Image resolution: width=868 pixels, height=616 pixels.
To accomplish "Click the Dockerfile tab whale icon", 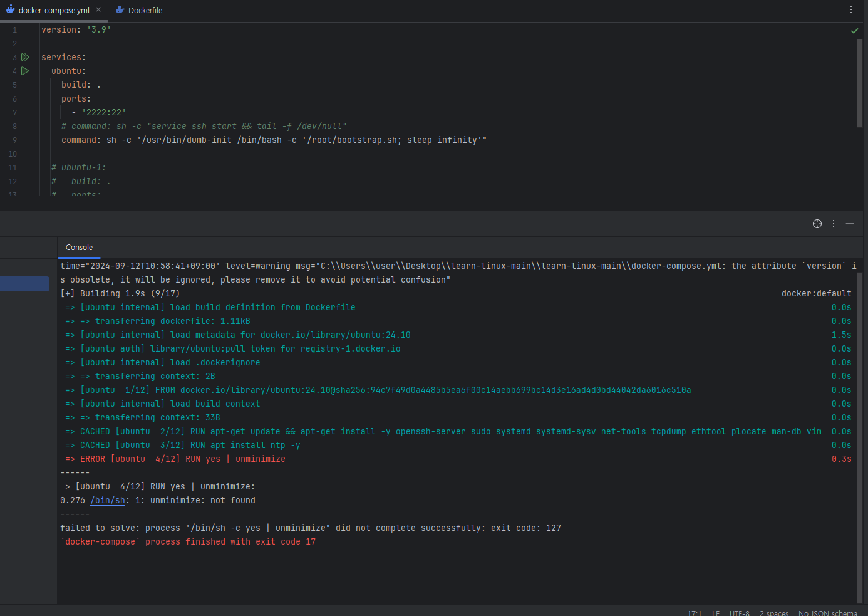I will (120, 10).
